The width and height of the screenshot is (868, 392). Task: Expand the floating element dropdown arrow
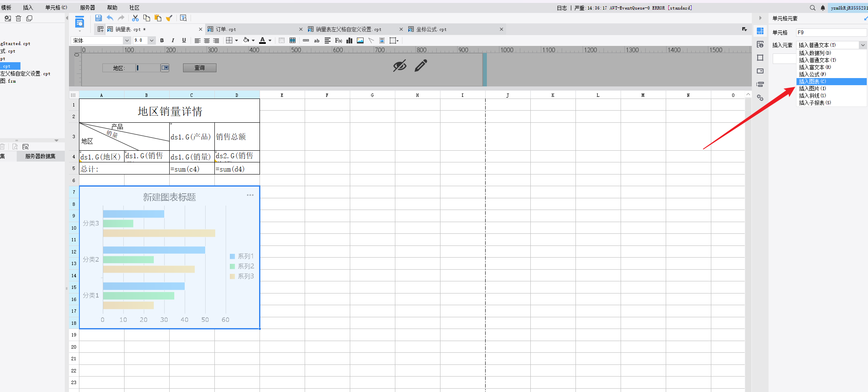[x=397, y=40]
